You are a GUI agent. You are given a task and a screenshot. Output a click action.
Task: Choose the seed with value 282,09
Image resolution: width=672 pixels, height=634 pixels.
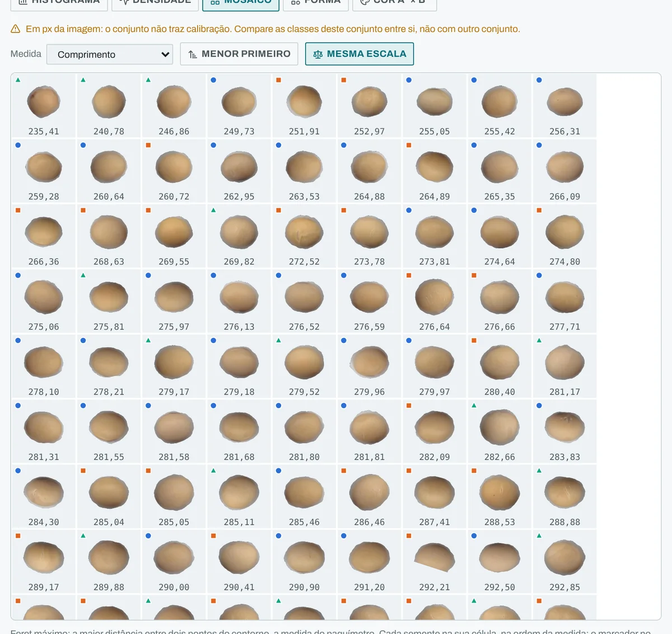(435, 431)
